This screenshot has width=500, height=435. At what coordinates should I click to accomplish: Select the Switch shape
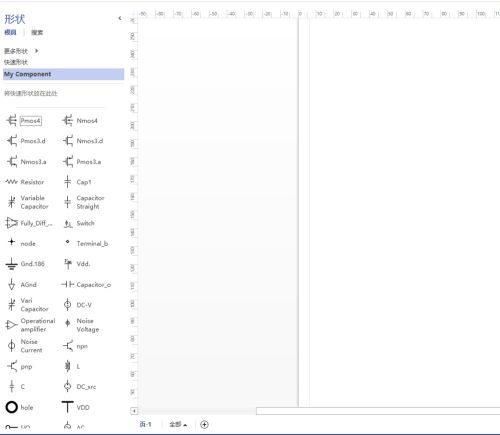pos(79,223)
